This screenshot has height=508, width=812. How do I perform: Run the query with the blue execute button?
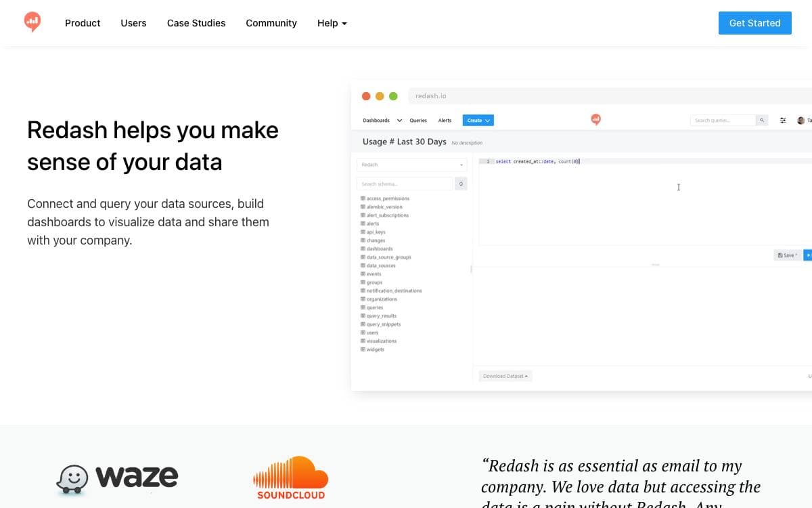pos(808,255)
